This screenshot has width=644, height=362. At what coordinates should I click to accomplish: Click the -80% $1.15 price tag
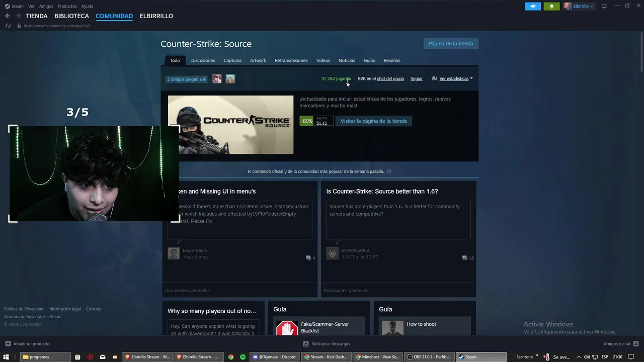[316, 121]
